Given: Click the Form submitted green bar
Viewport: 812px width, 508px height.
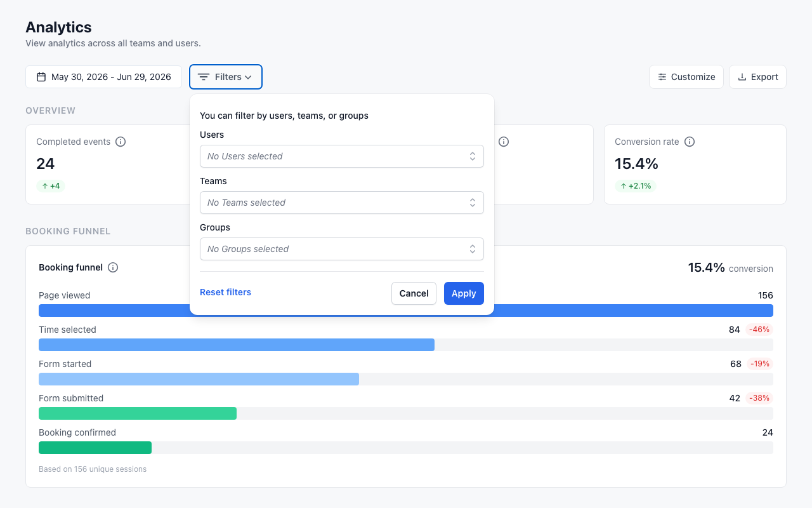Looking at the screenshot, I should 138,413.
